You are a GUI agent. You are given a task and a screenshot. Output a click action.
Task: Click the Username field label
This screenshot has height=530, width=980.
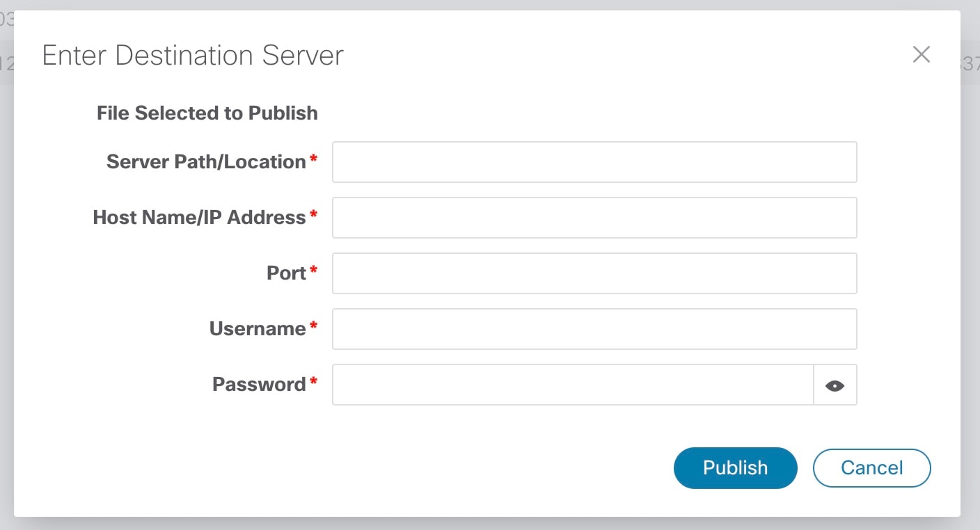coord(258,329)
